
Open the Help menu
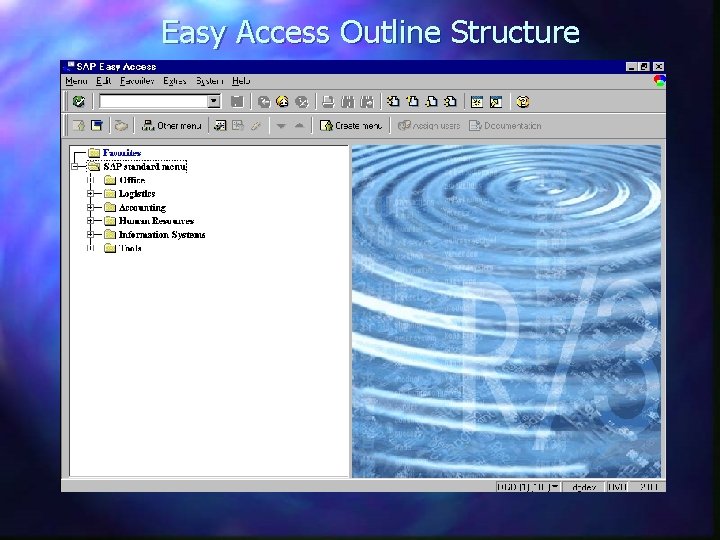point(241,81)
